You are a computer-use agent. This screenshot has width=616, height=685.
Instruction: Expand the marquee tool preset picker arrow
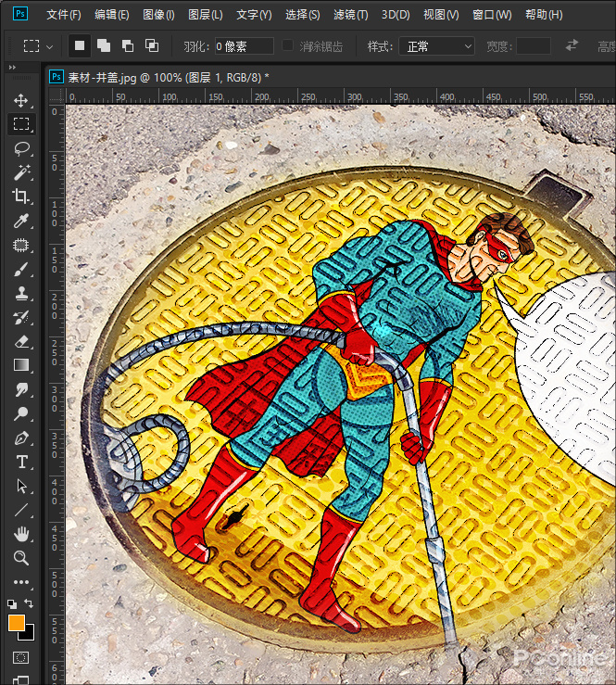(50, 45)
